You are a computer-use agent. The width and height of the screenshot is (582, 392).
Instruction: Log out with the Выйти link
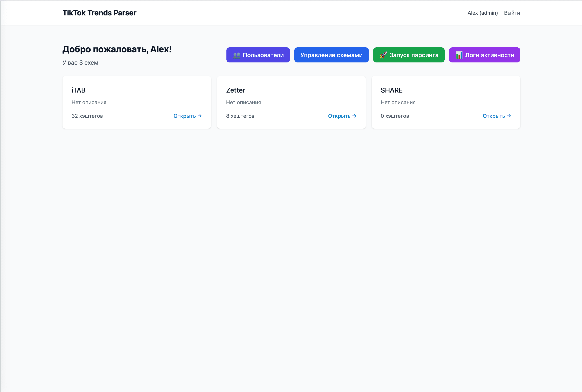[512, 13]
